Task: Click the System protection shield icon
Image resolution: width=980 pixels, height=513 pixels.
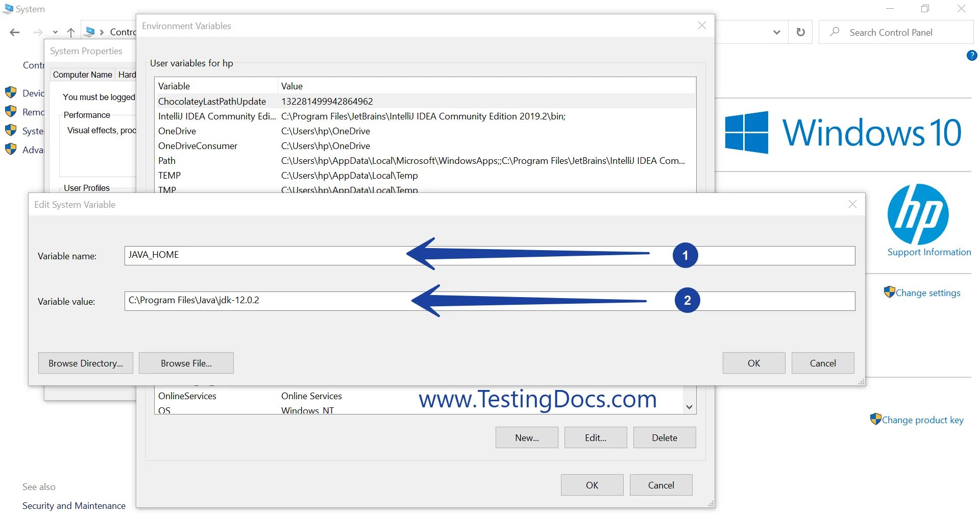Action: [11, 131]
